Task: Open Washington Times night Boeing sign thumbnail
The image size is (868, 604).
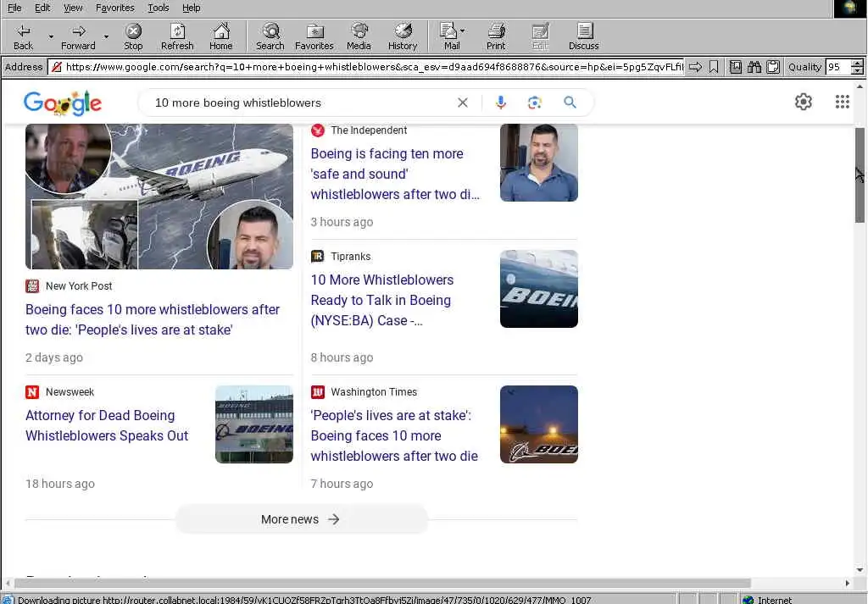Action: tap(538, 424)
